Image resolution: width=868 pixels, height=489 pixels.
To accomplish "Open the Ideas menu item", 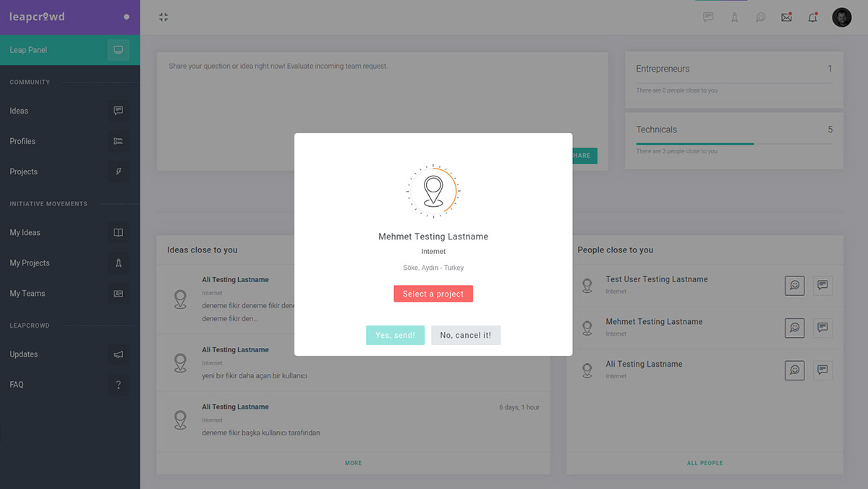I will [70, 111].
